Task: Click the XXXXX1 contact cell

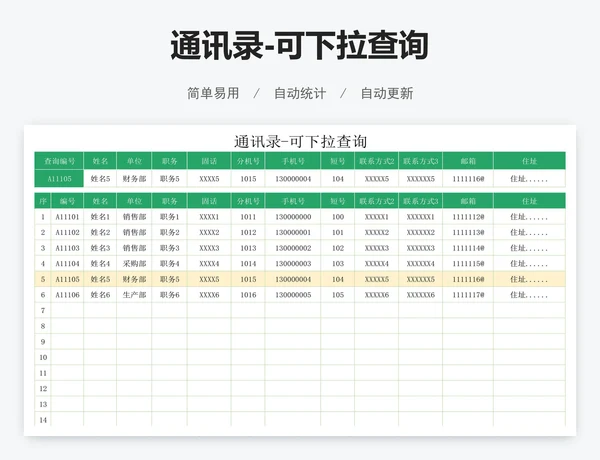Action: click(x=377, y=217)
